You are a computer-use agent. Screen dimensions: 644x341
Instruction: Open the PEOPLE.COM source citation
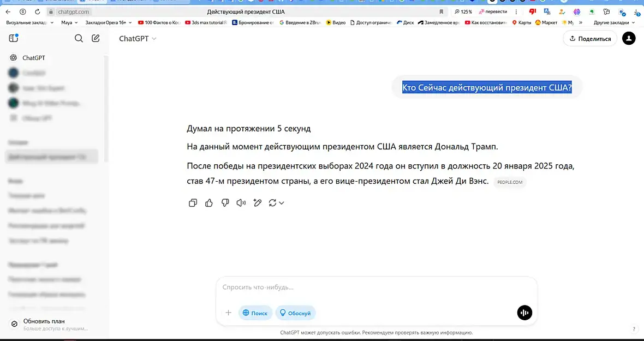[510, 182]
